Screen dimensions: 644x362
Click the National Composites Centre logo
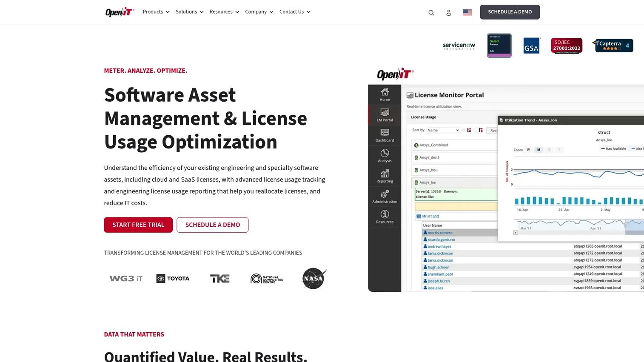[267, 279]
